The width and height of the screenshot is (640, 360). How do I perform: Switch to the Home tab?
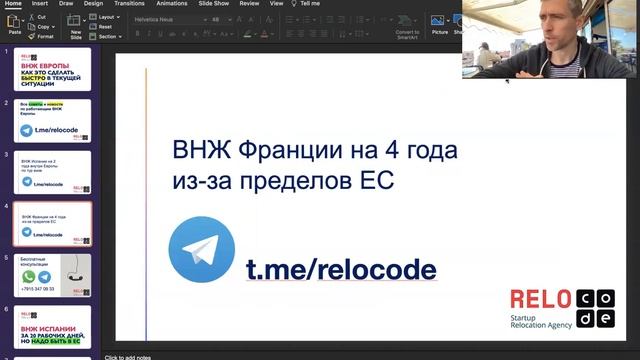(13, 3)
